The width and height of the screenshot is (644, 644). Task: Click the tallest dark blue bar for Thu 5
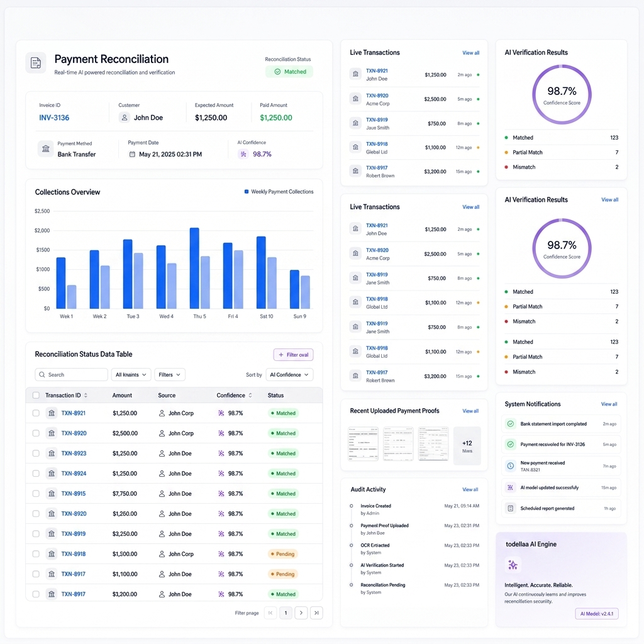(194, 268)
